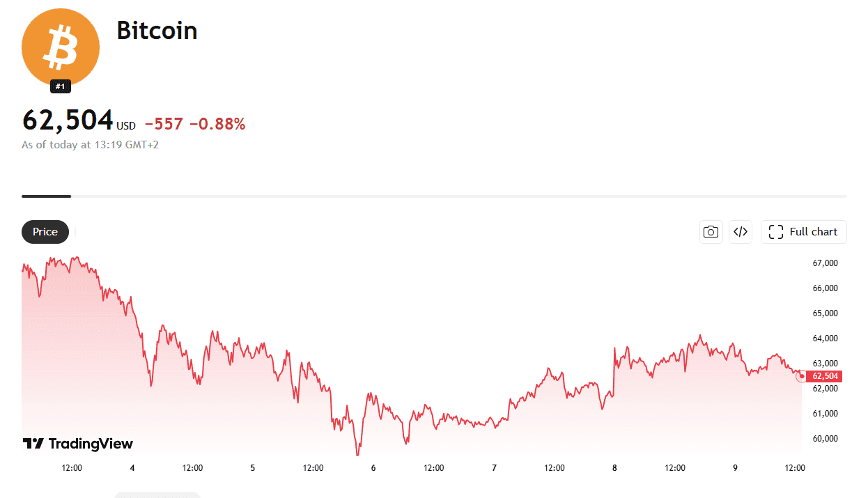The width and height of the screenshot is (868, 498).
Task: Click the expand-frame icon beside Full chart
Action: (776, 232)
